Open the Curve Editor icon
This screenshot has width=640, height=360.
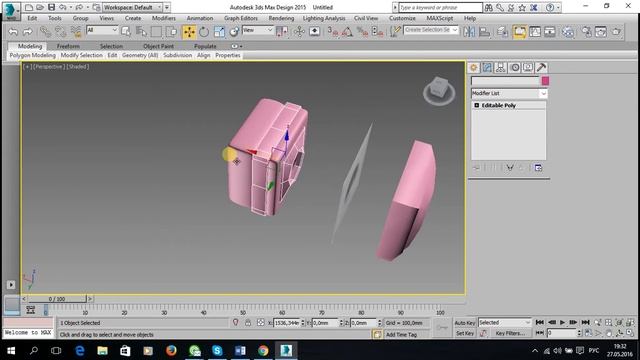click(535, 32)
